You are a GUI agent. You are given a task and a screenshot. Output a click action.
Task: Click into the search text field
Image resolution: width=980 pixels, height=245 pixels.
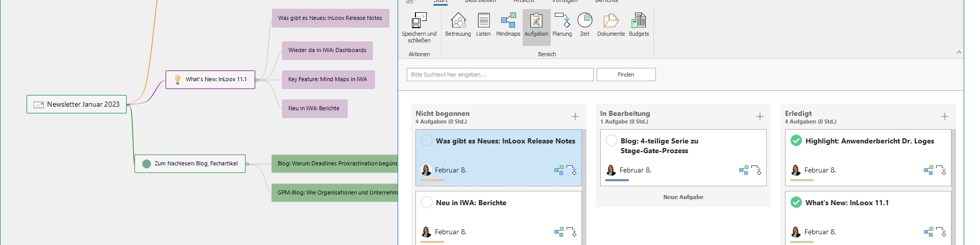point(500,75)
